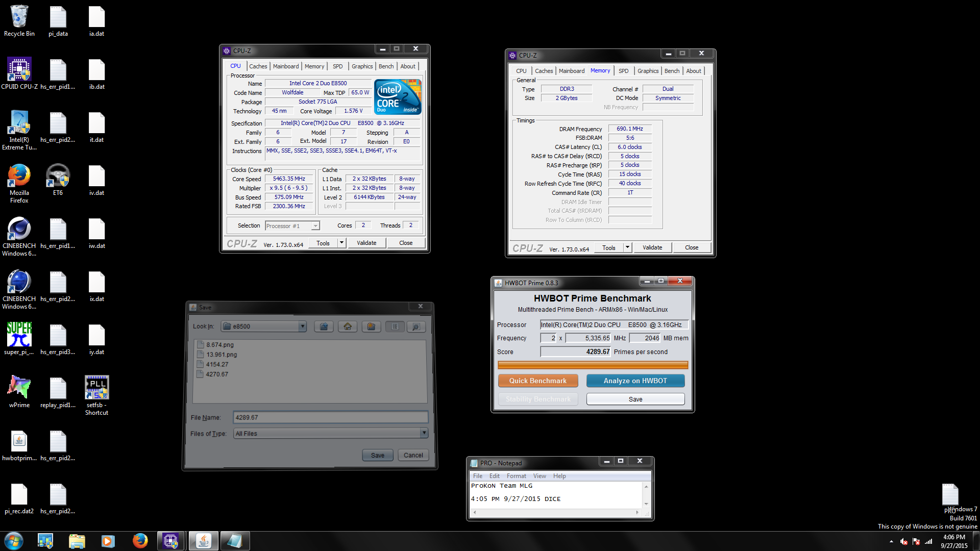Open the Processor #1 selection dropdown
The width and height of the screenshot is (980, 551).
pos(315,226)
